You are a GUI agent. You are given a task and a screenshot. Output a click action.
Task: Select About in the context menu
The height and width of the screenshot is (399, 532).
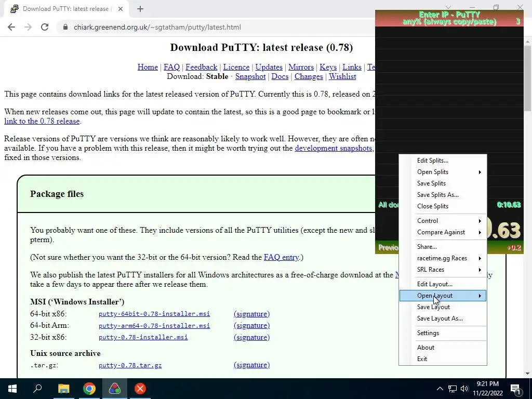[443, 348]
